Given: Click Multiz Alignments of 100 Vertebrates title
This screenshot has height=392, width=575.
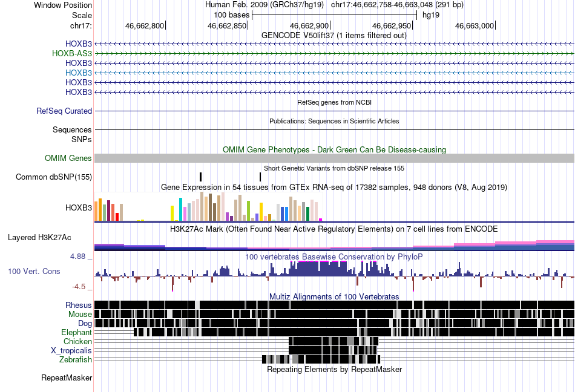Looking at the screenshot, I should 334,297.
